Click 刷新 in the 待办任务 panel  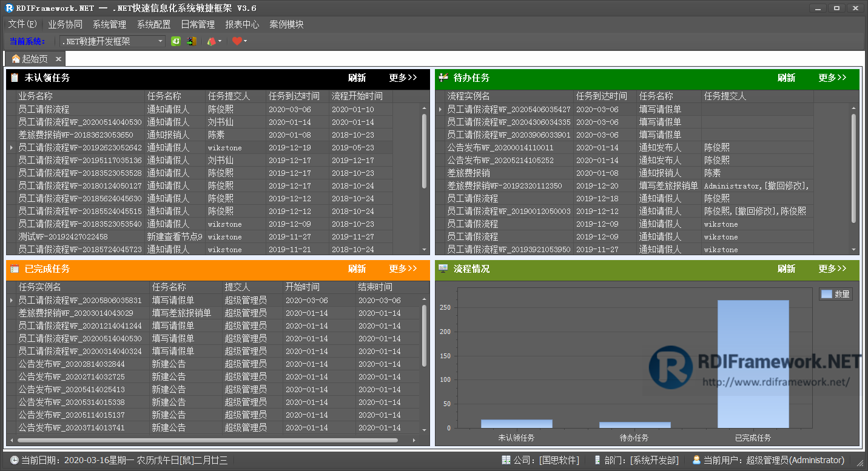tap(787, 78)
